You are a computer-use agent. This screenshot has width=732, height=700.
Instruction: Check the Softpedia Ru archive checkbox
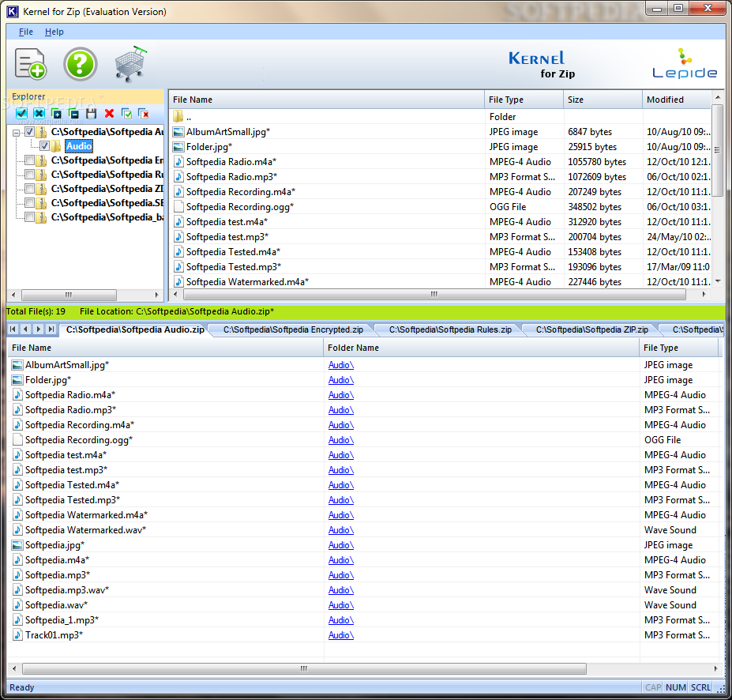(29, 175)
